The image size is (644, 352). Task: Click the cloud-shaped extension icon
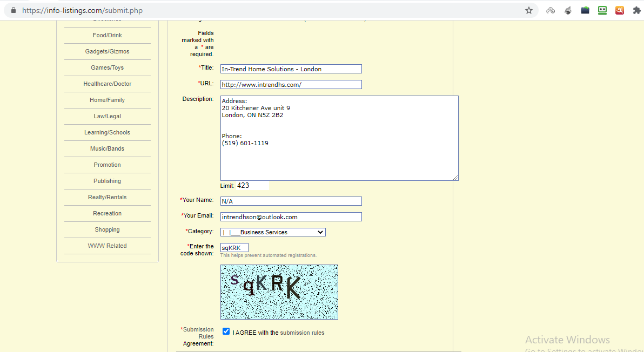pyautogui.click(x=551, y=10)
